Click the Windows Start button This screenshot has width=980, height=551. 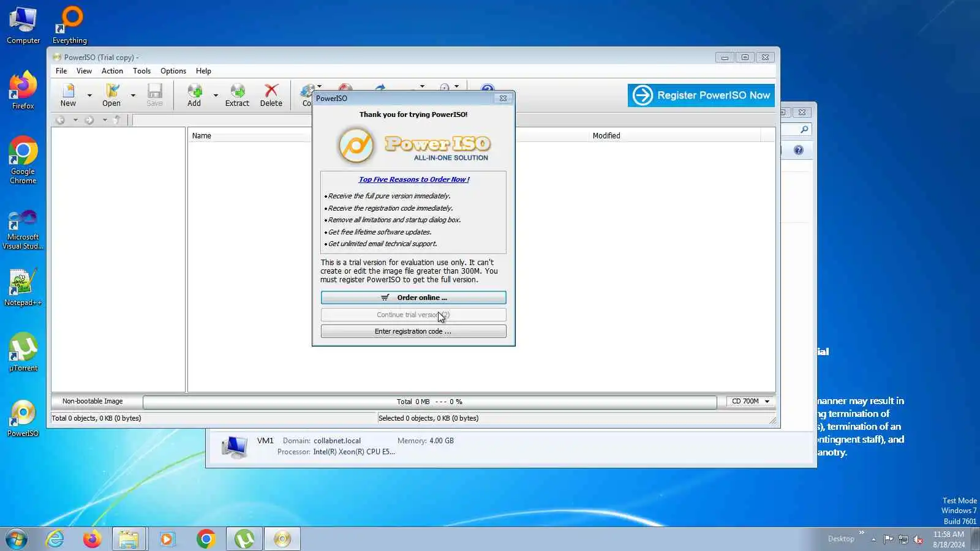pyautogui.click(x=17, y=539)
